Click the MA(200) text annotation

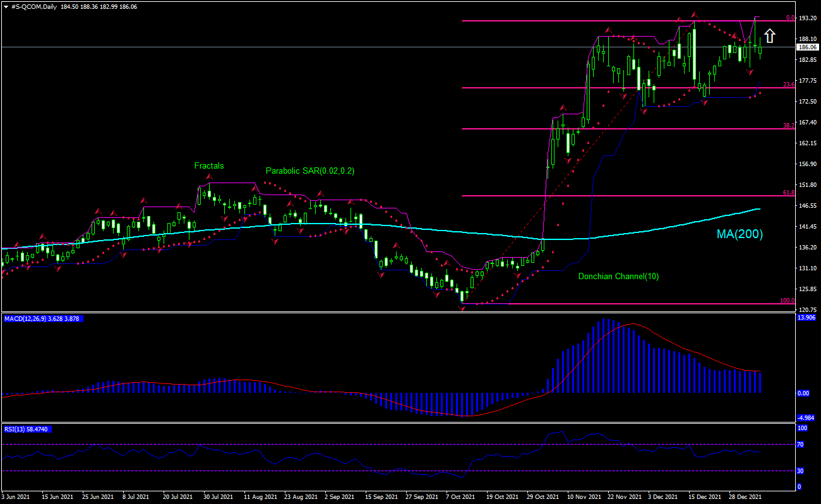tap(739, 234)
